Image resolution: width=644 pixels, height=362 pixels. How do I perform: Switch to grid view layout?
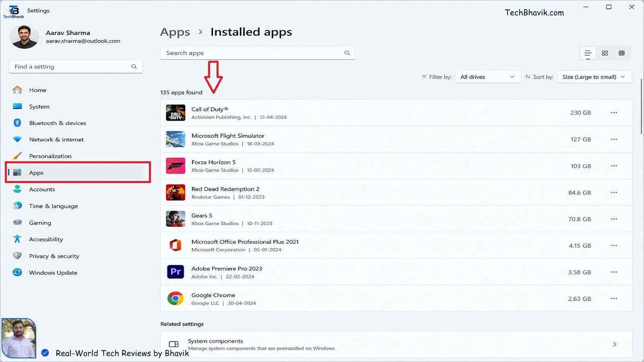pos(605,53)
